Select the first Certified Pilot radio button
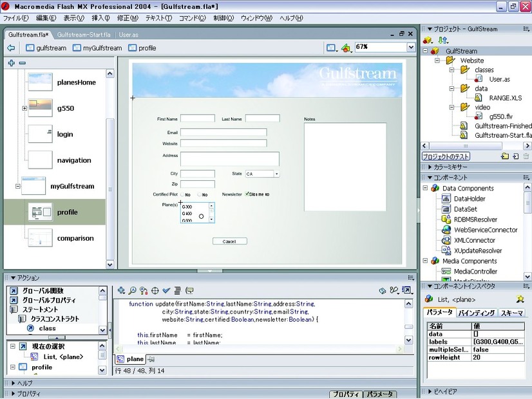532x399 pixels. 181,194
